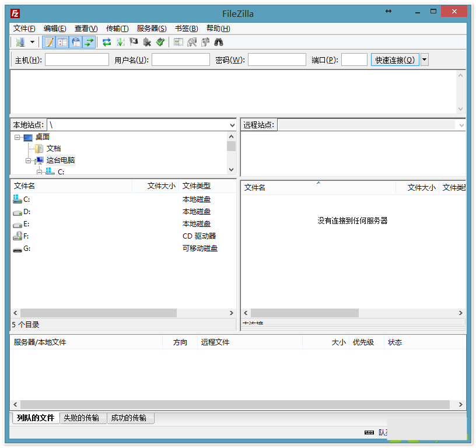Open the Site Manager icon
This screenshot has height=448, width=476.
[20, 42]
